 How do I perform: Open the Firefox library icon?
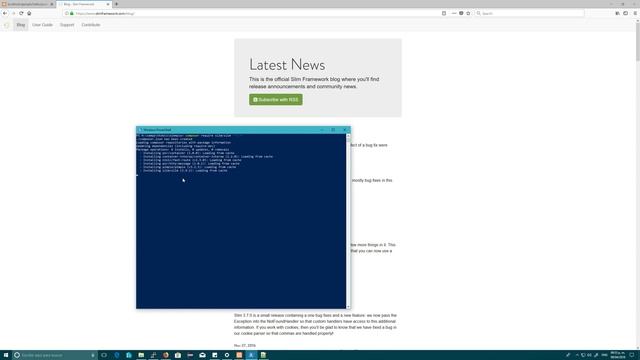(x=618, y=13)
